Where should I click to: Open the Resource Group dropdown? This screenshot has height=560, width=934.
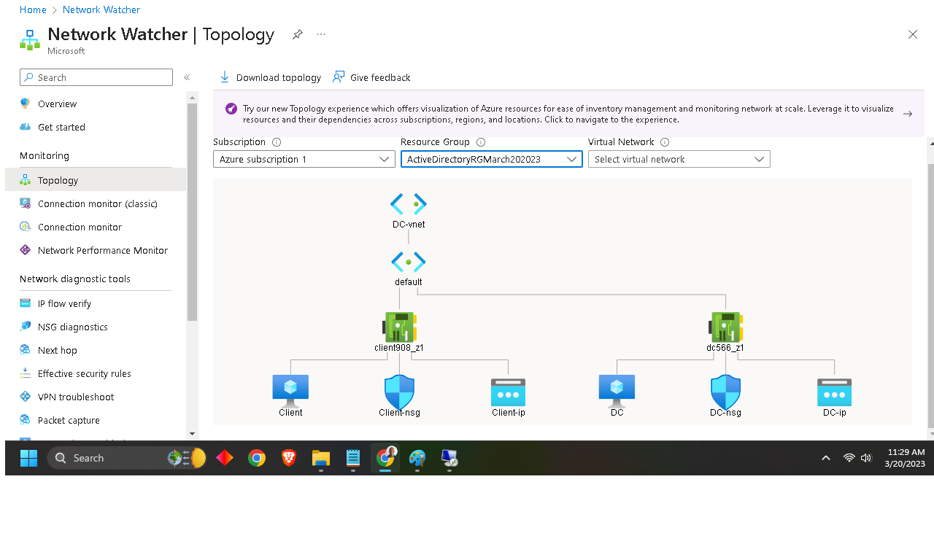click(x=491, y=159)
